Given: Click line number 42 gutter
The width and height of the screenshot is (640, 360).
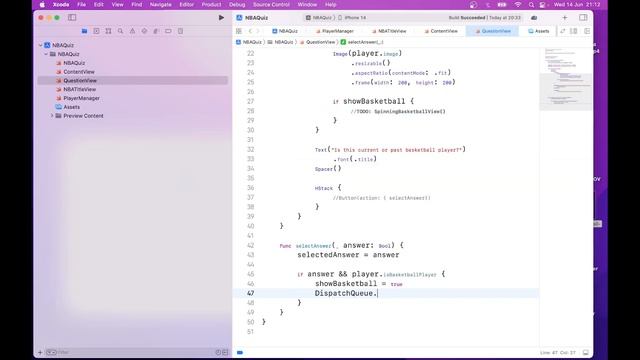Looking at the screenshot, I should [250, 245].
